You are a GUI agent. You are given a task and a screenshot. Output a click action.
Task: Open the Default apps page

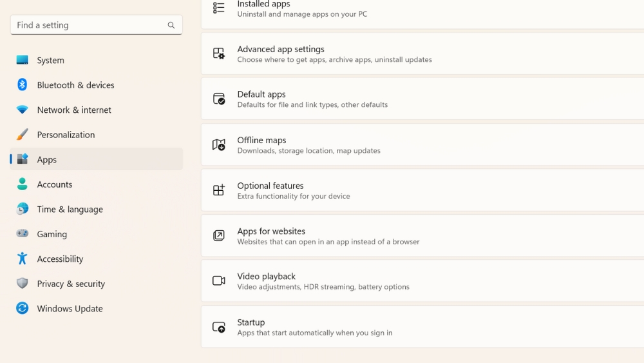[261, 95]
